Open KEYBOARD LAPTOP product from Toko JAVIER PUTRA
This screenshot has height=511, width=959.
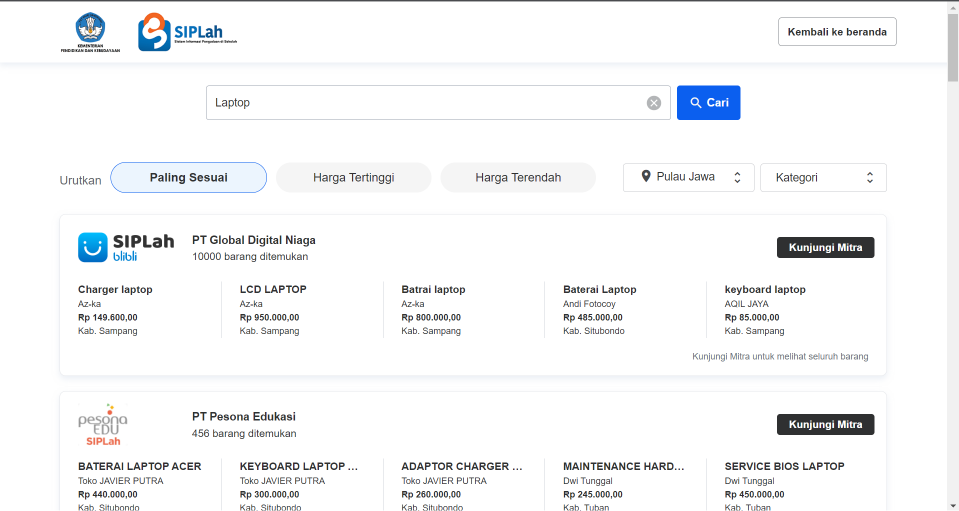(x=299, y=466)
